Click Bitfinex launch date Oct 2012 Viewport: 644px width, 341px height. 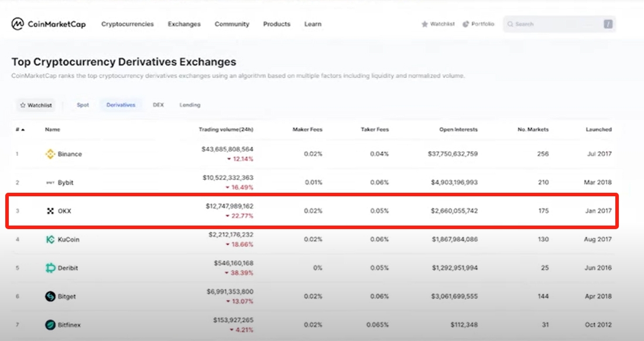[x=598, y=325]
